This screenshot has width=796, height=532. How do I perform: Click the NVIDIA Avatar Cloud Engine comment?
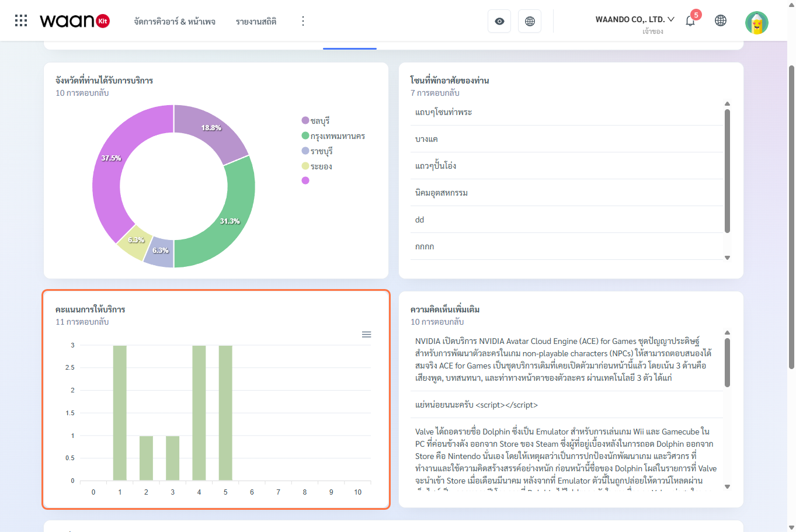point(566,359)
